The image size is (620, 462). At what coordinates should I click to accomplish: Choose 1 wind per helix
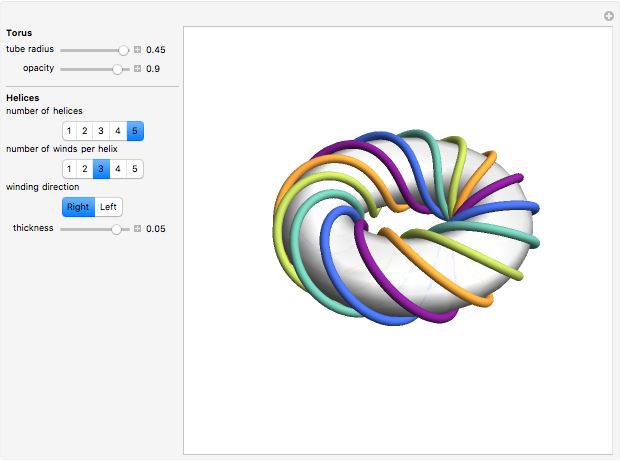click(x=69, y=169)
